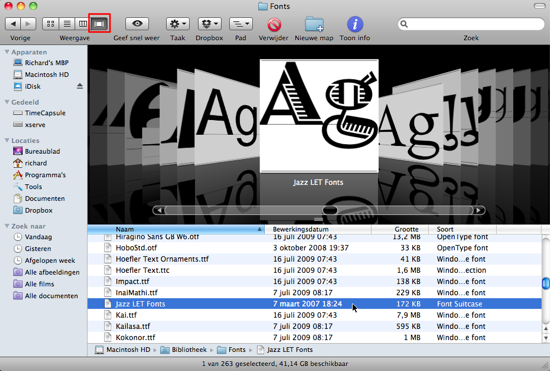
Task: Click the file list scrollbar thumb
Action: point(546,283)
